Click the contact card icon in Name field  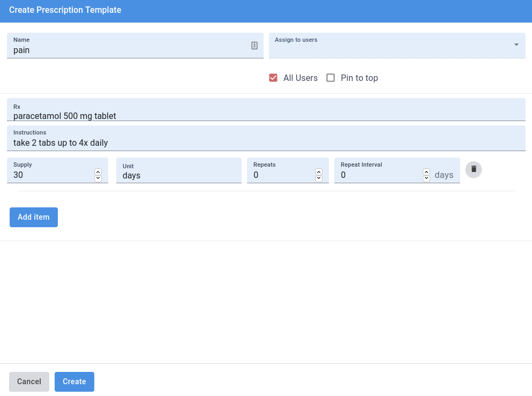click(254, 46)
